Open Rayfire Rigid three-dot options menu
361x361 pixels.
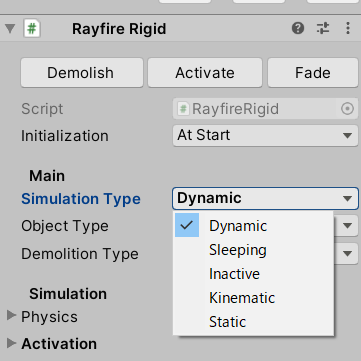click(x=348, y=28)
